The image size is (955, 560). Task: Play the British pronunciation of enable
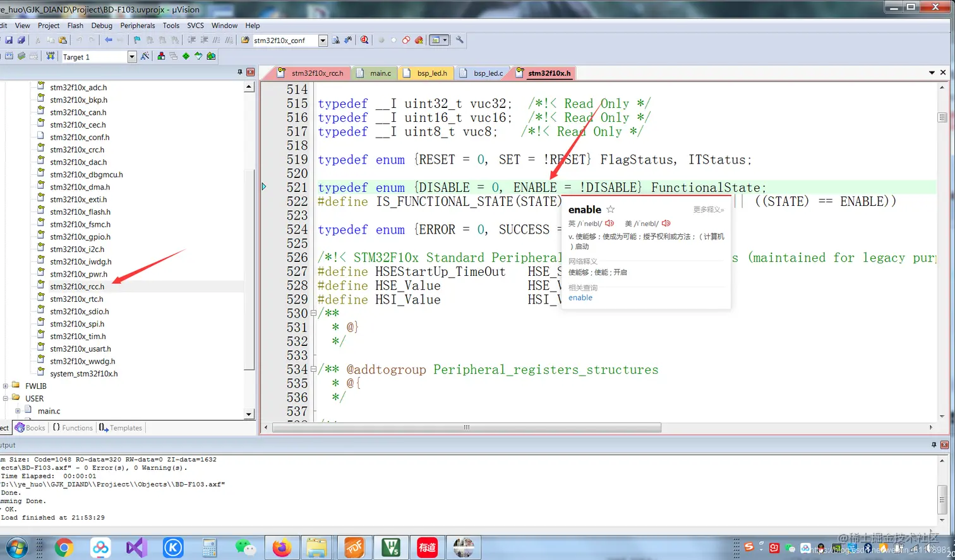pyautogui.click(x=610, y=223)
